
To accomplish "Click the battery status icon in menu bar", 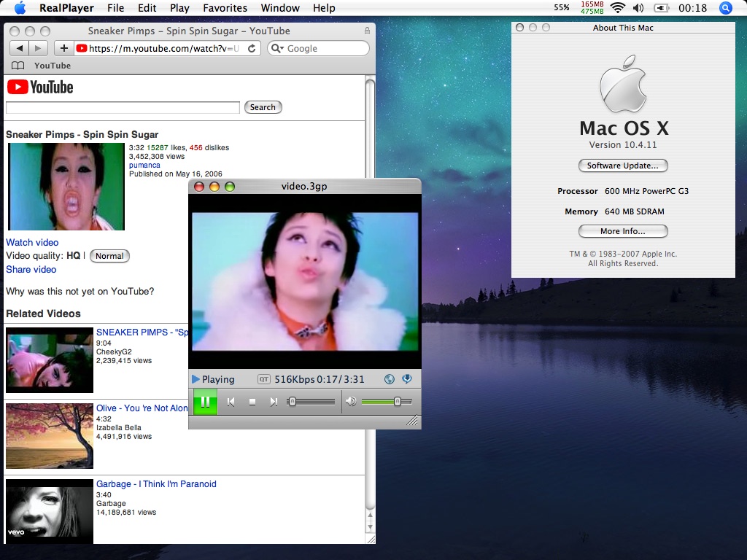I will [x=661, y=7].
